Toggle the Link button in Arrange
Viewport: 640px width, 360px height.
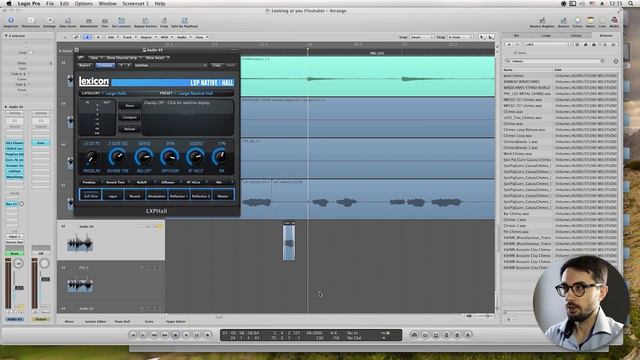(76, 37)
